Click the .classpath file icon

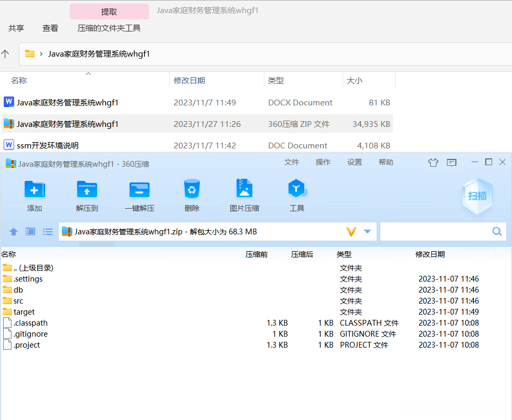click(7, 323)
